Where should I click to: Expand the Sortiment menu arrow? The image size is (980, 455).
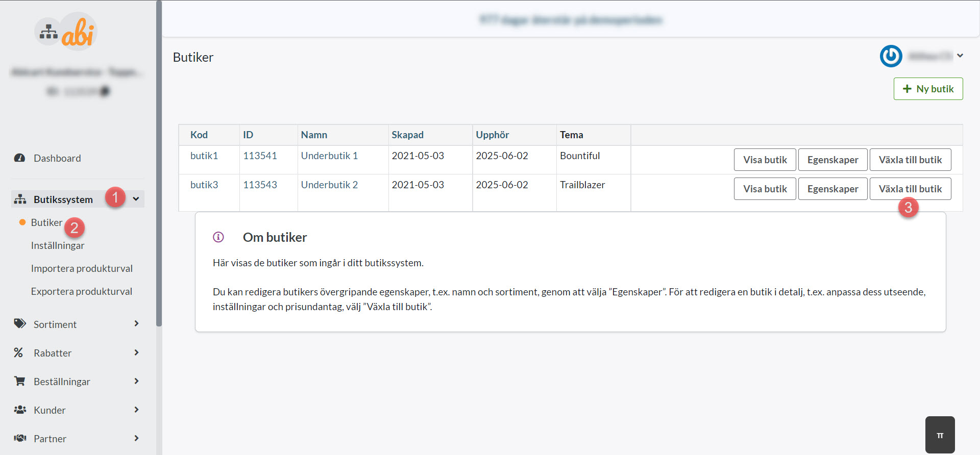136,324
